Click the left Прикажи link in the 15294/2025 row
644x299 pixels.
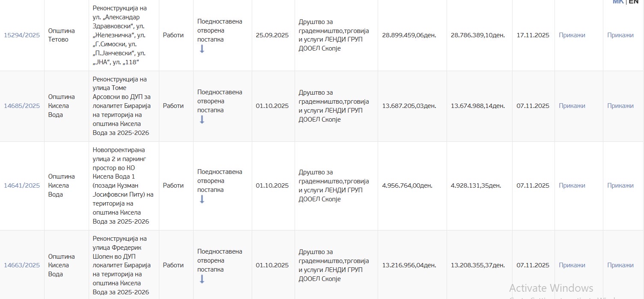[572, 35]
